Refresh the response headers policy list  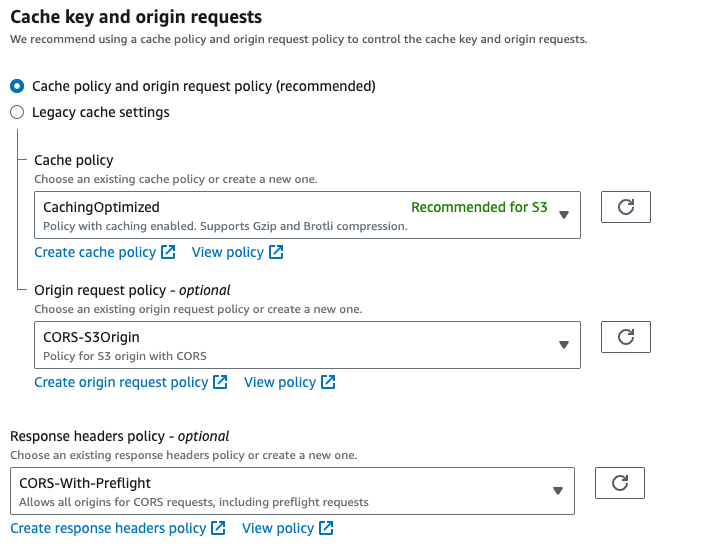[x=620, y=483]
